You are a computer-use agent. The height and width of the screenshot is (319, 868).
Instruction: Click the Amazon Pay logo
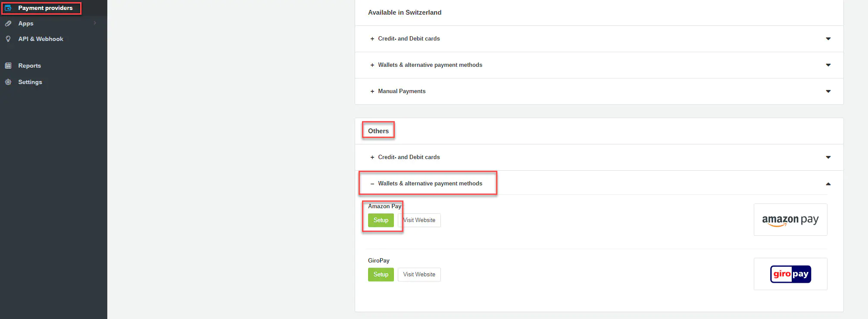click(x=790, y=220)
